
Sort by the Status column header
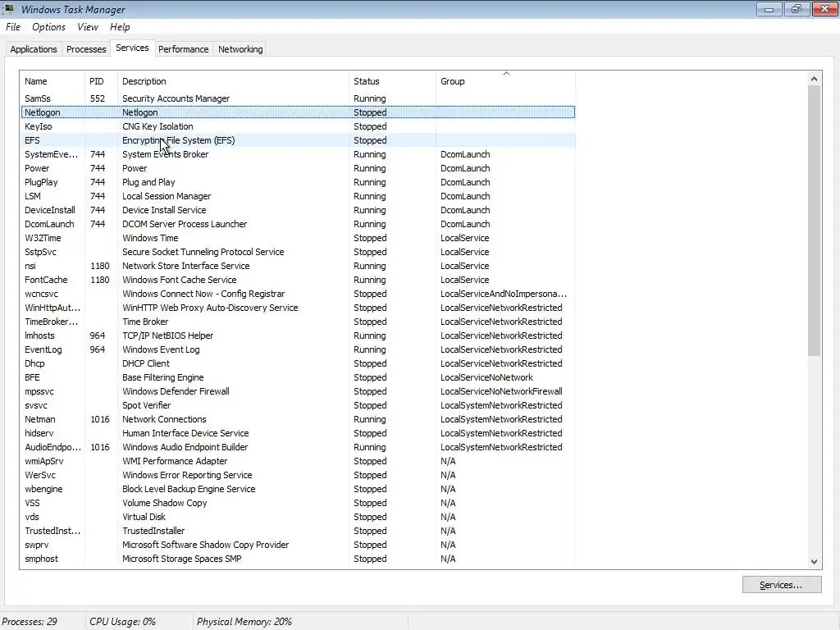pos(392,81)
